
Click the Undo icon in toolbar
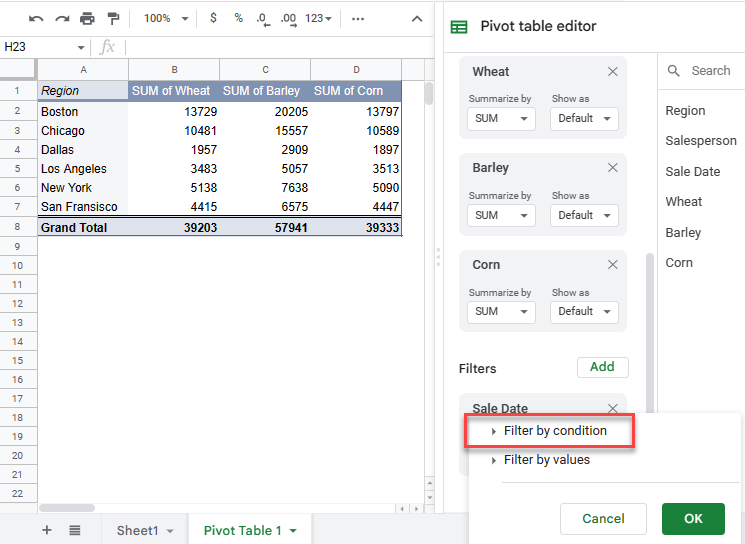click(37, 18)
